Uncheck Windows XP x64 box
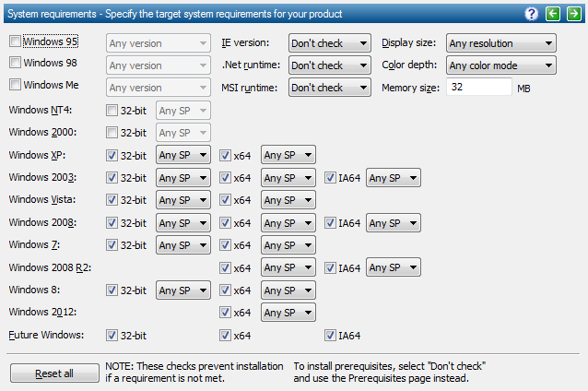588x391 pixels. pos(225,155)
